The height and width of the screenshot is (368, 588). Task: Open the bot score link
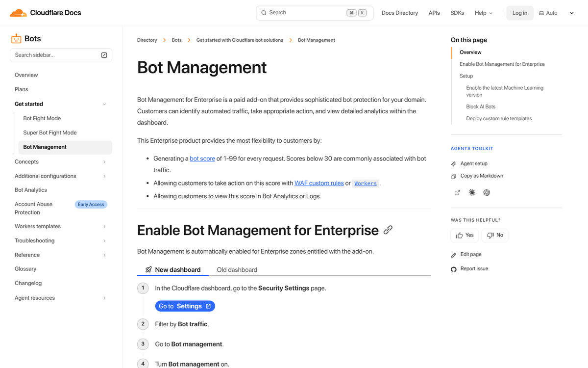tap(202, 158)
